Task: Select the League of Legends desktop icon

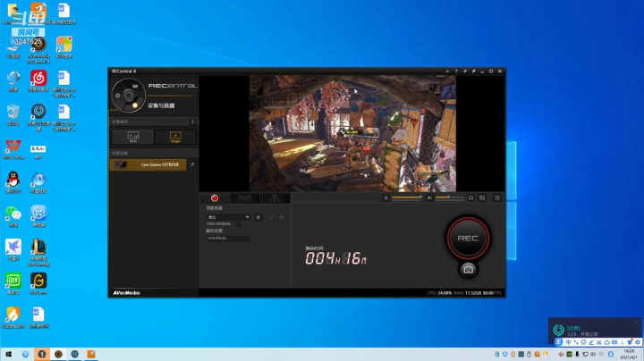Action: coord(38,253)
